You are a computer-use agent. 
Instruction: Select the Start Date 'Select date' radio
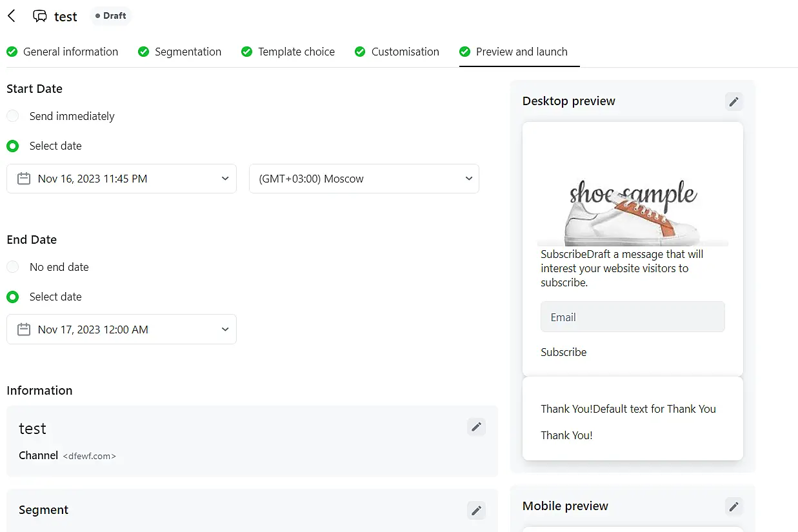click(x=13, y=146)
